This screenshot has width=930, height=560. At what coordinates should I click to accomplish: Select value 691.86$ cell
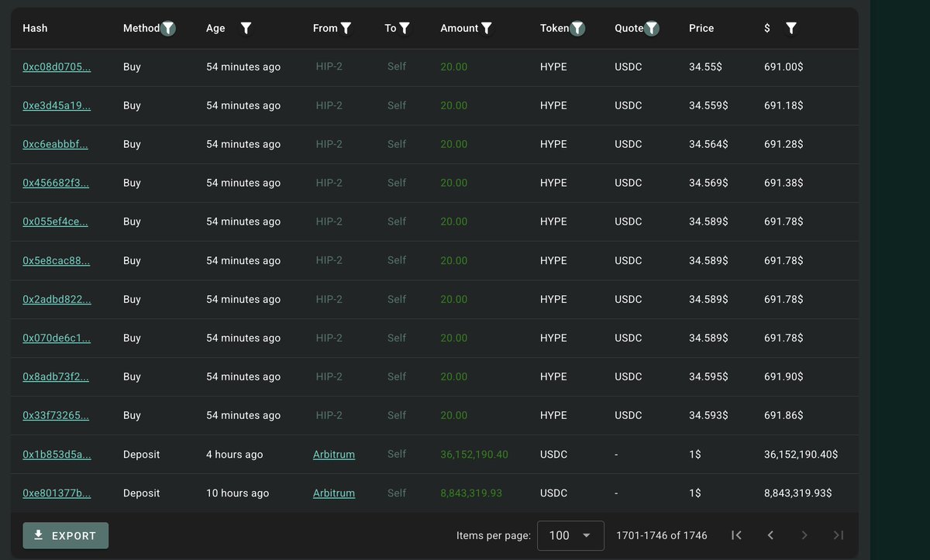[784, 415]
